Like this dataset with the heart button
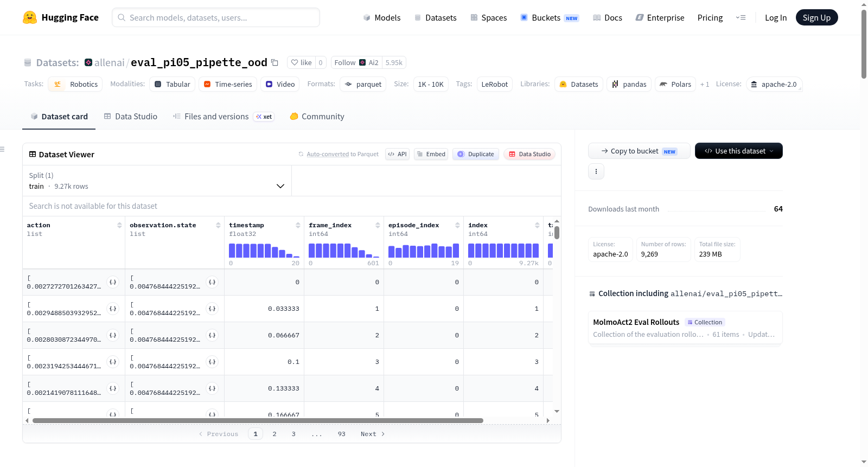The height and width of the screenshot is (467, 868). (301, 62)
